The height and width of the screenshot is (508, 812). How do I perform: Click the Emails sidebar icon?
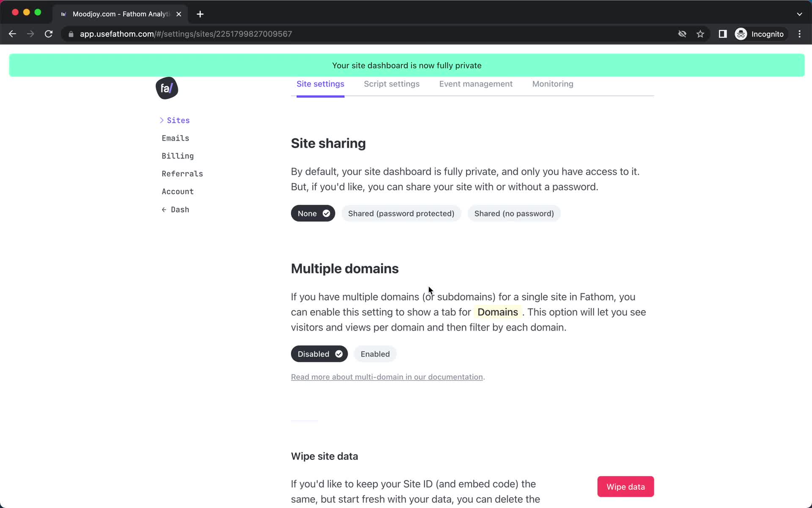tap(176, 138)
